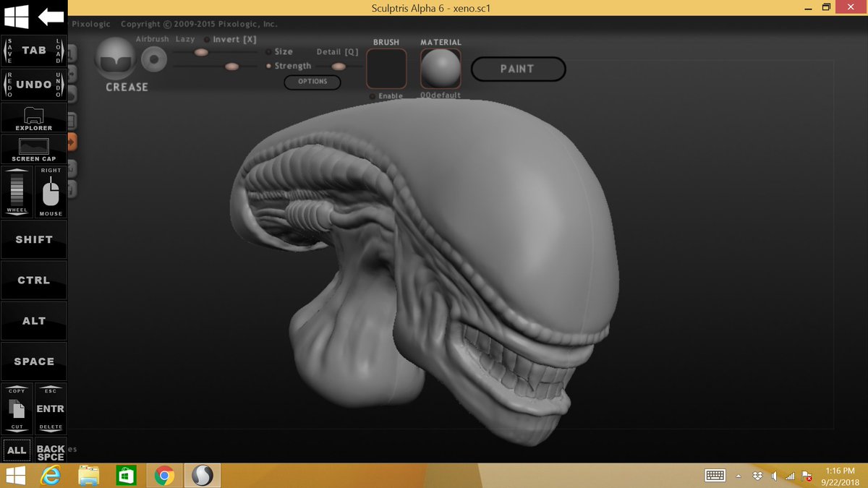This screenshot has width=868, height=488.
Task: Adjust the Detail [Q] slider handle
Action: pos(339,67)
